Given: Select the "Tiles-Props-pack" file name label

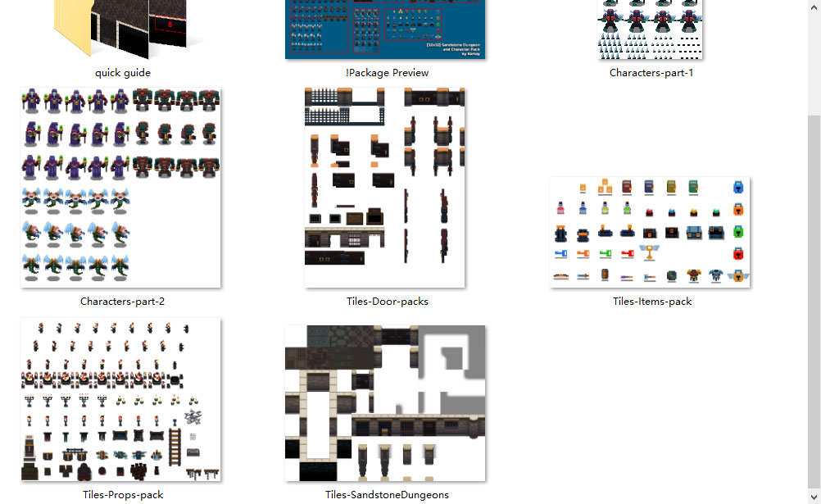Looking at the screenshot, I should [123, 495].
